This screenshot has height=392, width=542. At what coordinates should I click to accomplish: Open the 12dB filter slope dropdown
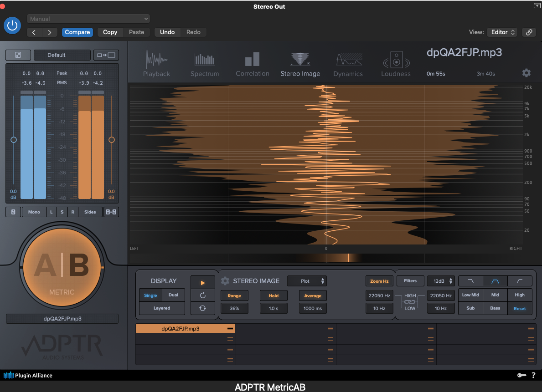[441, 281]
